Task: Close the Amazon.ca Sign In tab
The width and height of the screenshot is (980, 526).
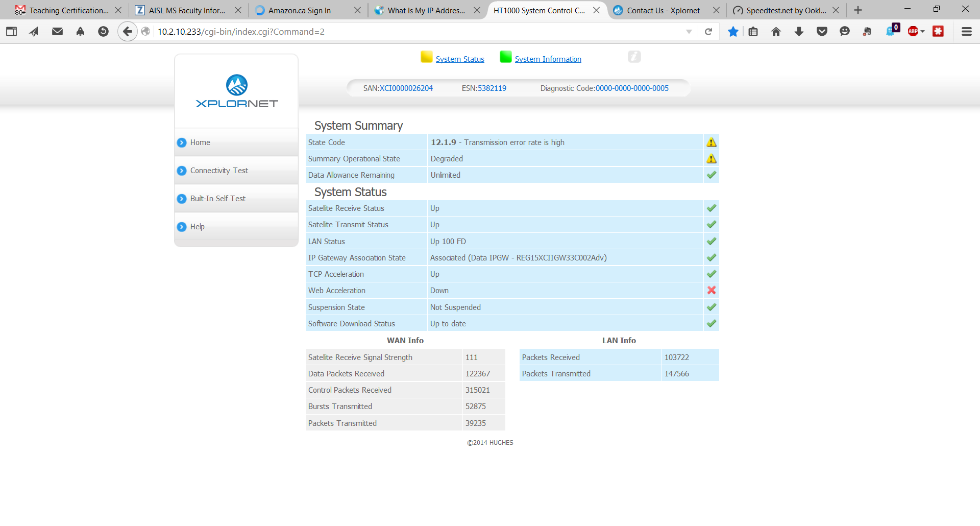Action: pyautogui.click(x=357, y=10)
